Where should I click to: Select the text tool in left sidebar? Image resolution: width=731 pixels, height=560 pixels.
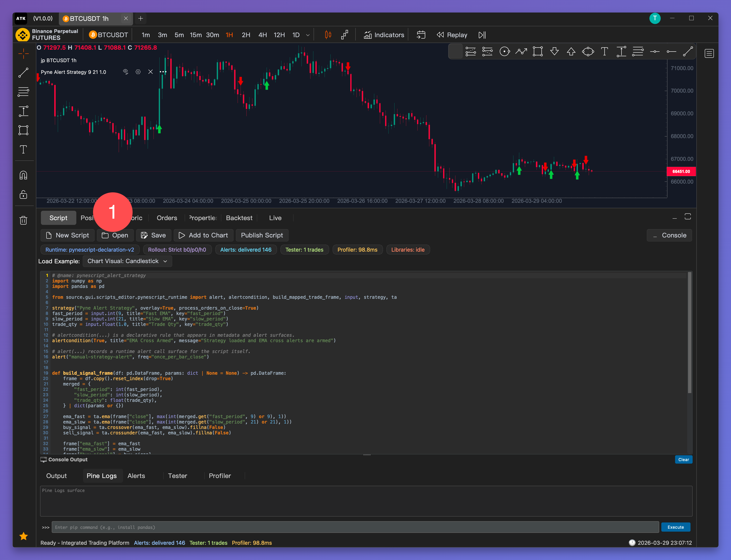point(23,150)
